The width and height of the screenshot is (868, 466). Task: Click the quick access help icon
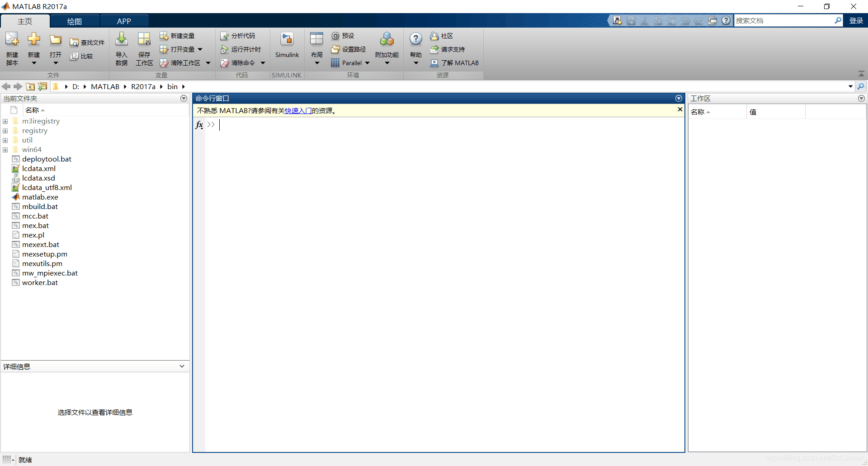coord(726,20)
